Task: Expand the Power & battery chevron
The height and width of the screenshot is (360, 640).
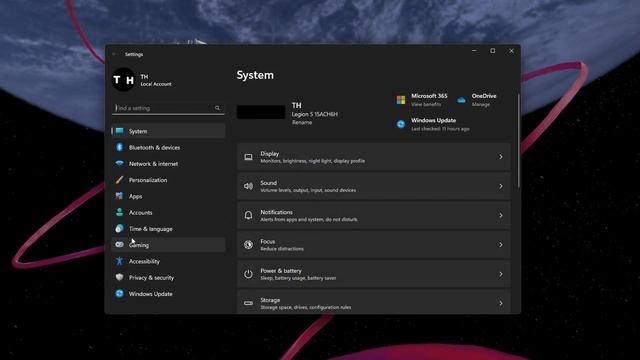Action: (501, 274)
